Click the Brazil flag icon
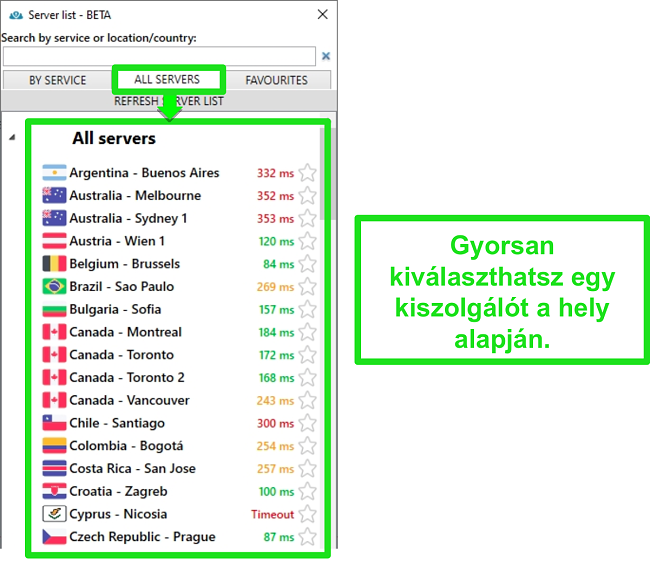 [x=54, y=286]
